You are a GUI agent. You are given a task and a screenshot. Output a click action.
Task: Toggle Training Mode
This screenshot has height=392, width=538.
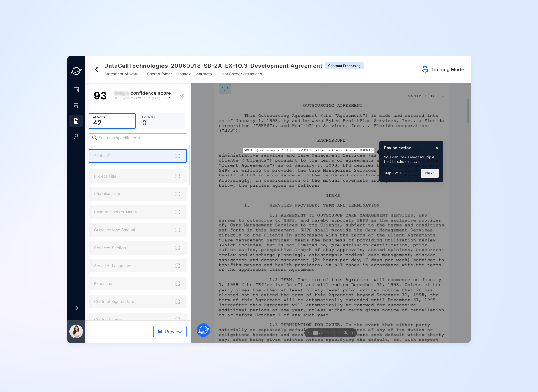[443, 69]
